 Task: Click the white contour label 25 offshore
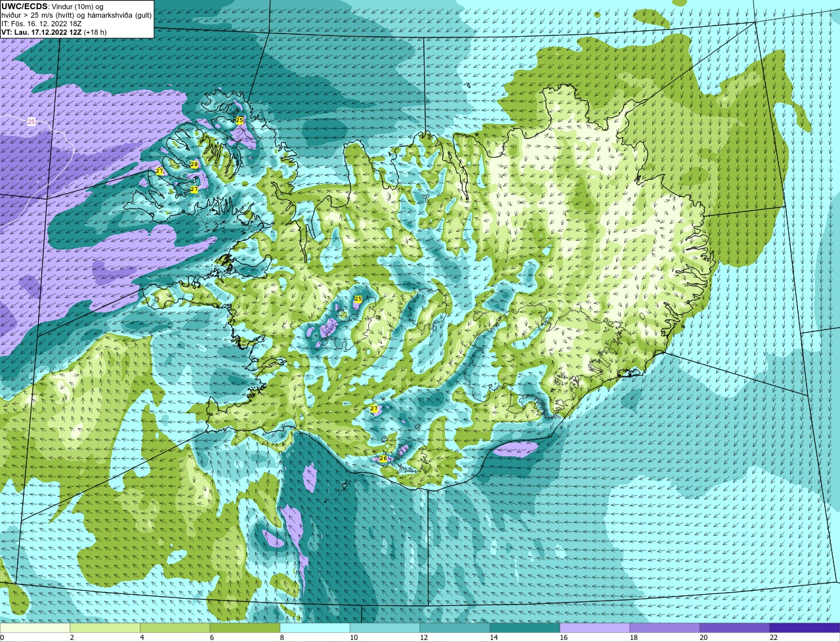point(31,122)
